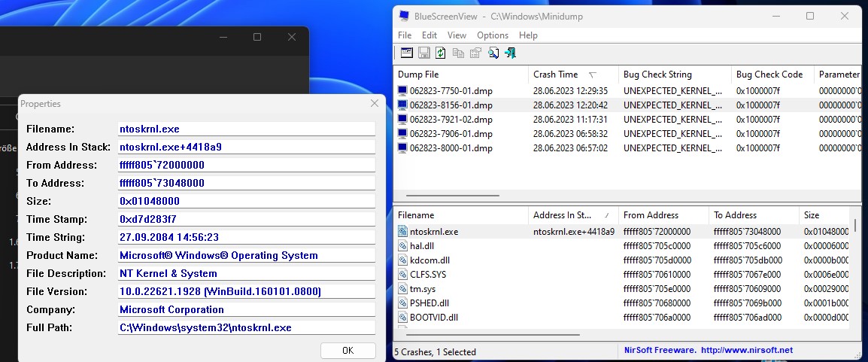Click the Save Selected Items floppy icon

424,53
